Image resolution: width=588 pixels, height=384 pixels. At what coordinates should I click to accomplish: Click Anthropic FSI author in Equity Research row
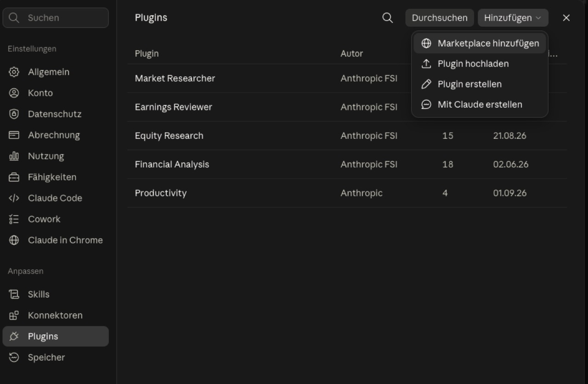(369, 136)
